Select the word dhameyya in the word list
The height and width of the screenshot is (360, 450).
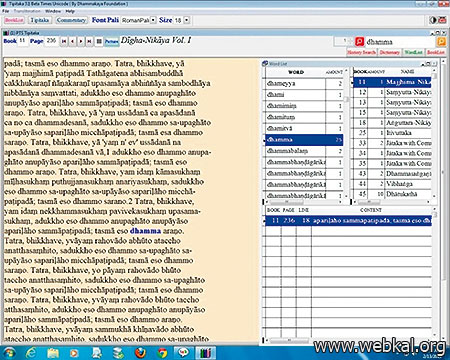[304, 84]
